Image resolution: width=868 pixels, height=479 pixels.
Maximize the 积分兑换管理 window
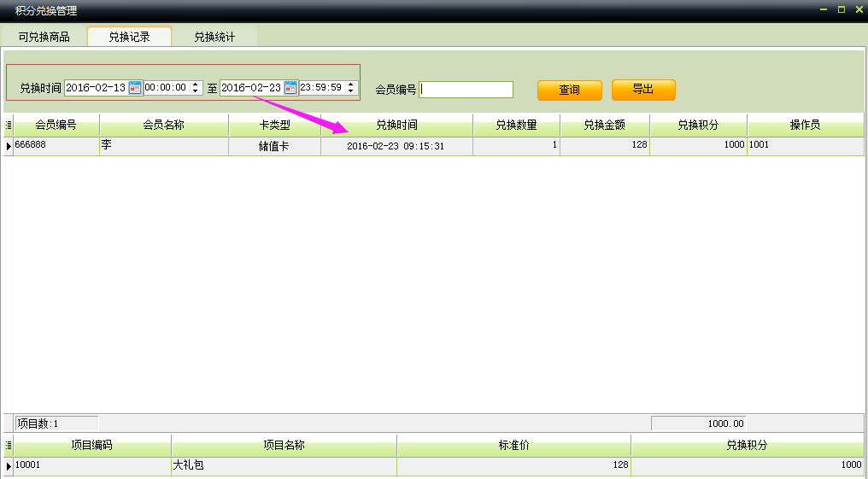pos(842,10)
